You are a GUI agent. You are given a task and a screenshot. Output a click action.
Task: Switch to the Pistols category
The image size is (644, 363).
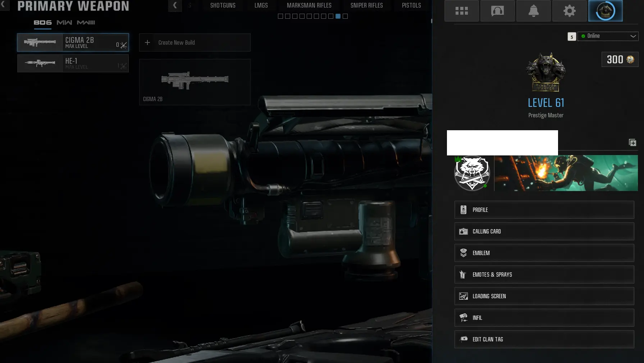coord(411,5)
